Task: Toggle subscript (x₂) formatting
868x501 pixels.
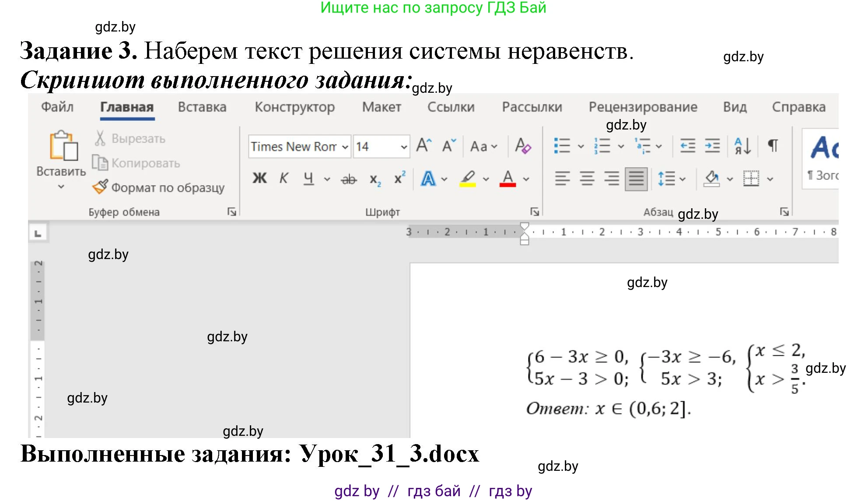Action: tap(375, 179)
